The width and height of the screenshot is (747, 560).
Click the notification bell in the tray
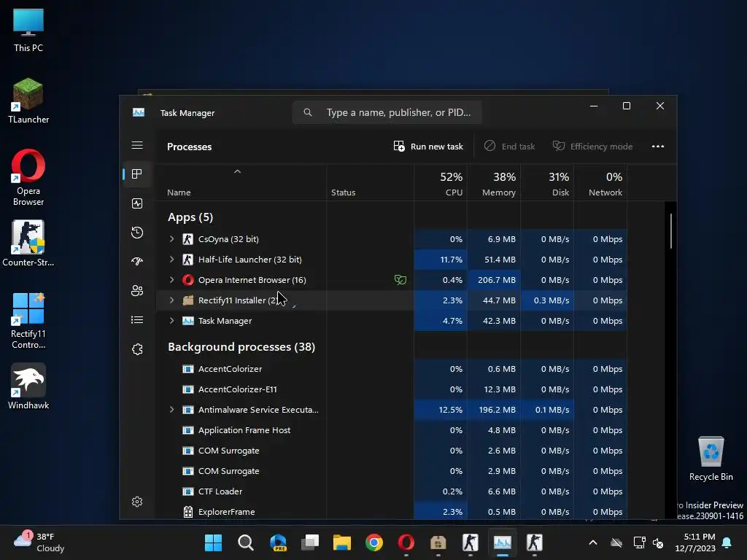pos(727,542)
